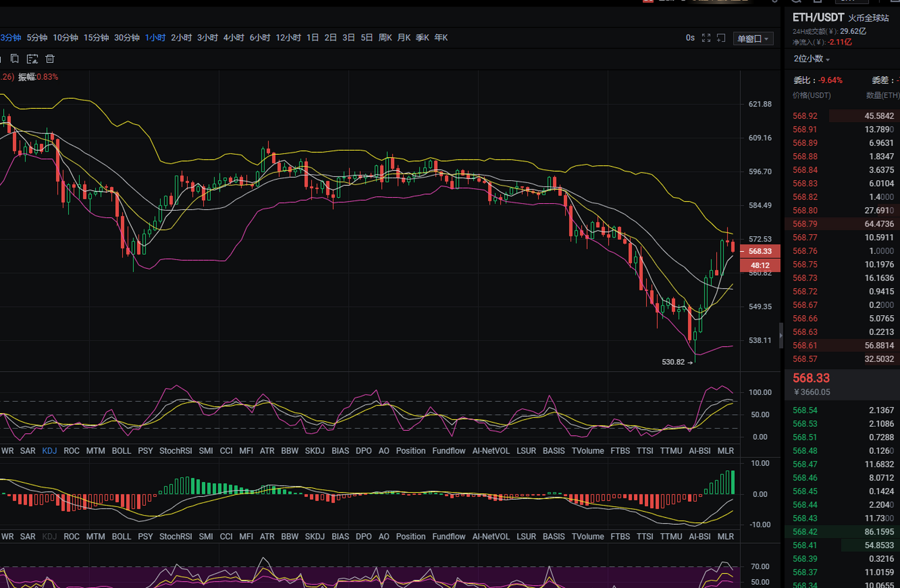Expand the 2位小数 decimal precision dropdown
This screenshot has width=900, height=588.
(x=811, y=59)
